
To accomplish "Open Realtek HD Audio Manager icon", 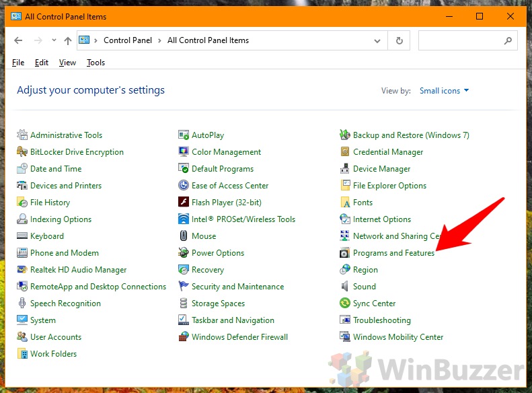I will (22, 269).
